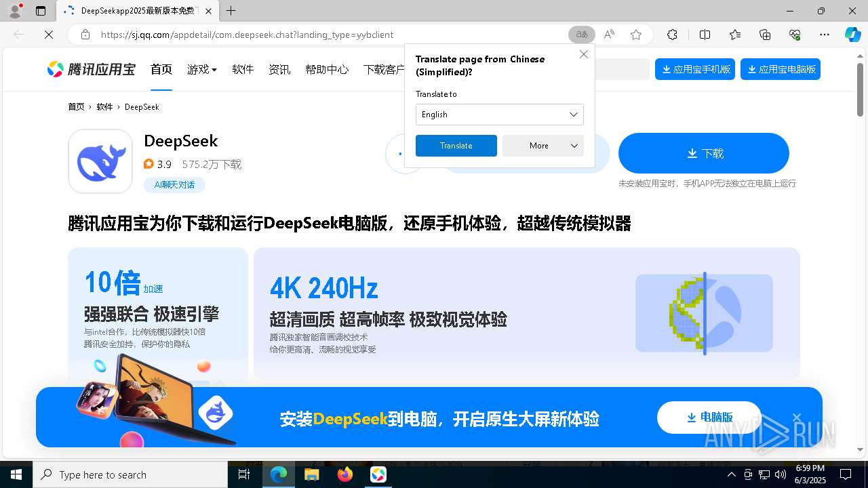Open the tab actions menu
This screenshot has width=868, height=488.
pos(41,11)
